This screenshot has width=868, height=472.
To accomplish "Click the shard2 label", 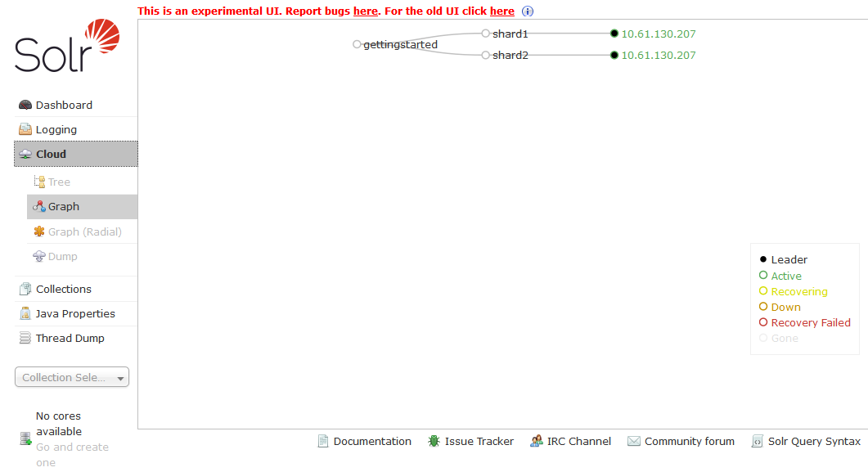I will [x=510, y=56].
